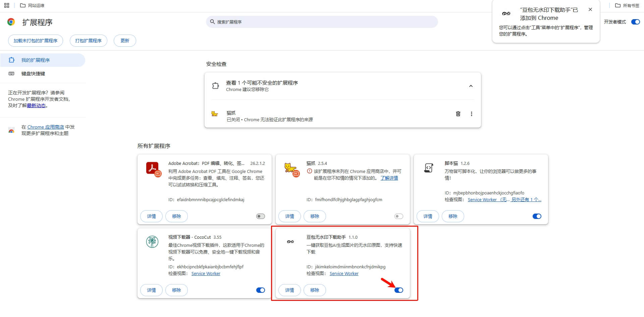Image resolution: width=644 pixels, height=317 pixels.
Task: Click the Chrome extensions puzzle logo
Action: 11,22
